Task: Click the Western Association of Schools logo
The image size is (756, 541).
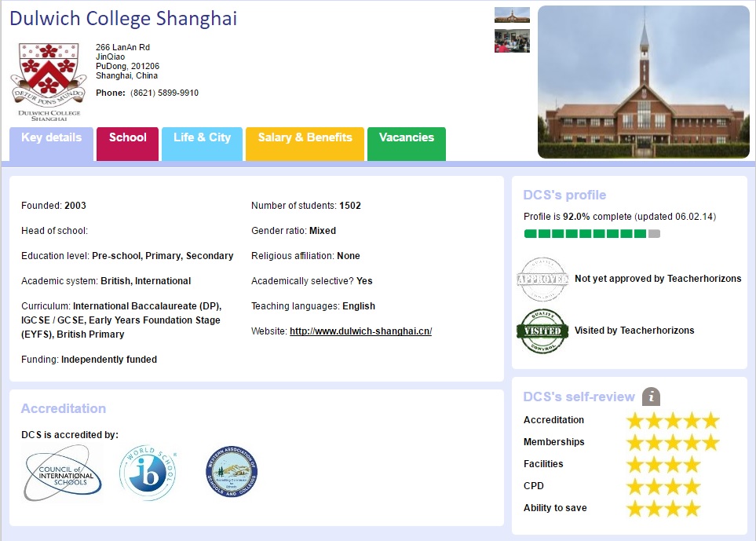Action: point(232,471)
